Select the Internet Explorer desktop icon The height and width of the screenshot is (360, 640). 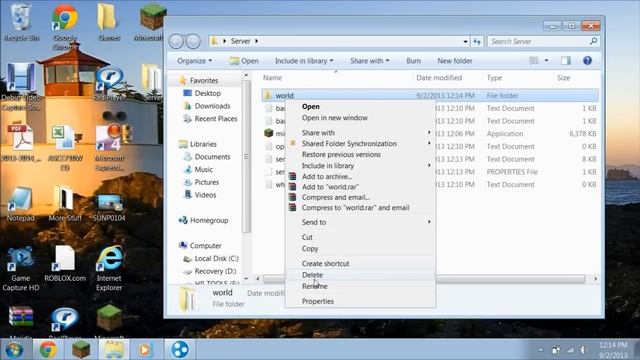pos(109,269)
